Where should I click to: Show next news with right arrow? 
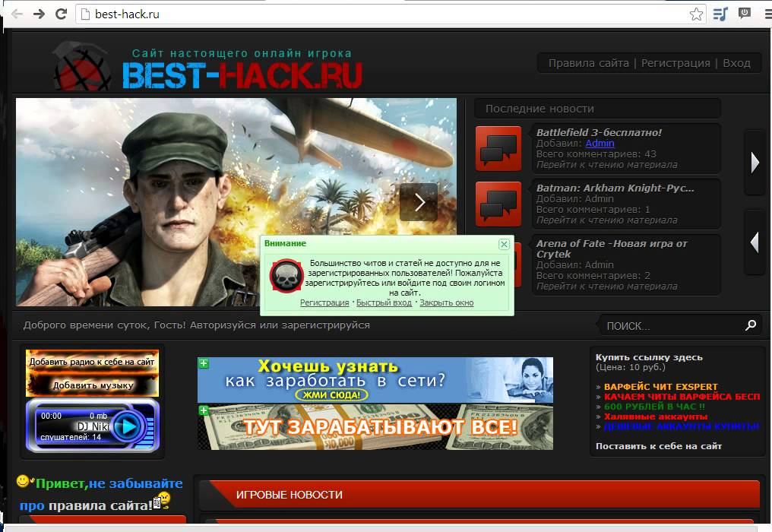coord(755,163)
